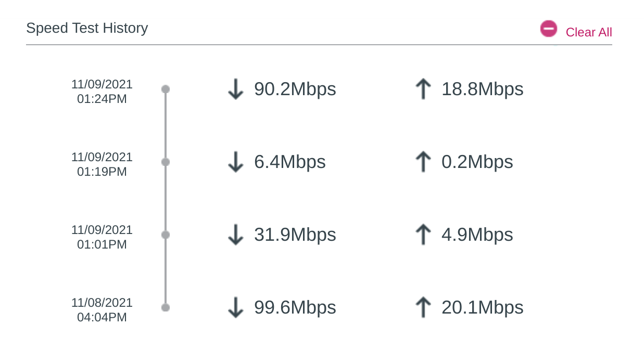Select the 01:19PM timeline dot

pos(166,162)
